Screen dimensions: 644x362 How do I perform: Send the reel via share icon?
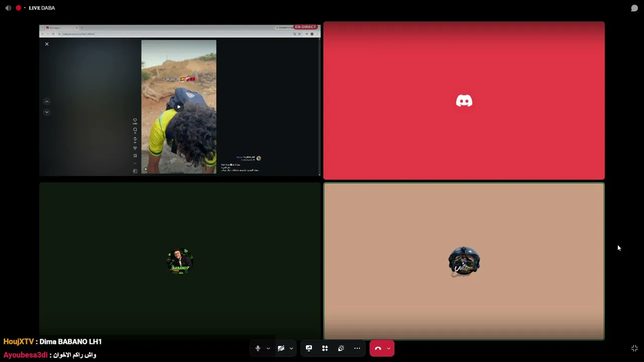coord(135,148)
